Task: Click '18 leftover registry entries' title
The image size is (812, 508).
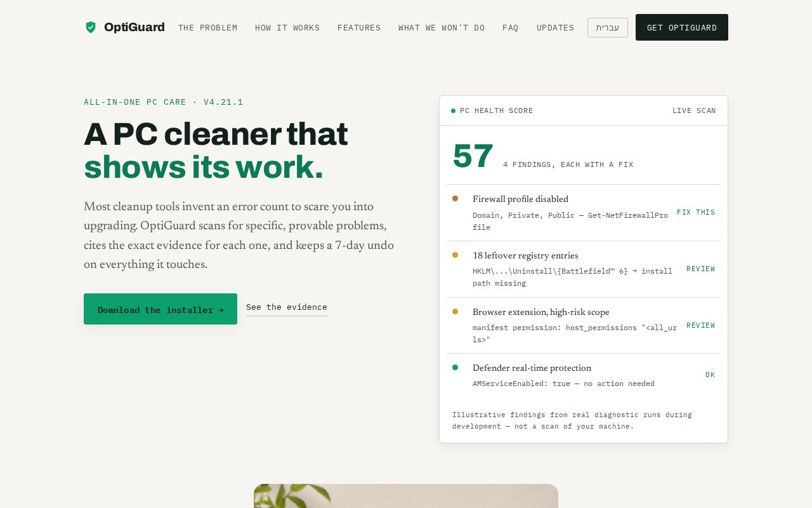Action: click(x=525, y=256)
